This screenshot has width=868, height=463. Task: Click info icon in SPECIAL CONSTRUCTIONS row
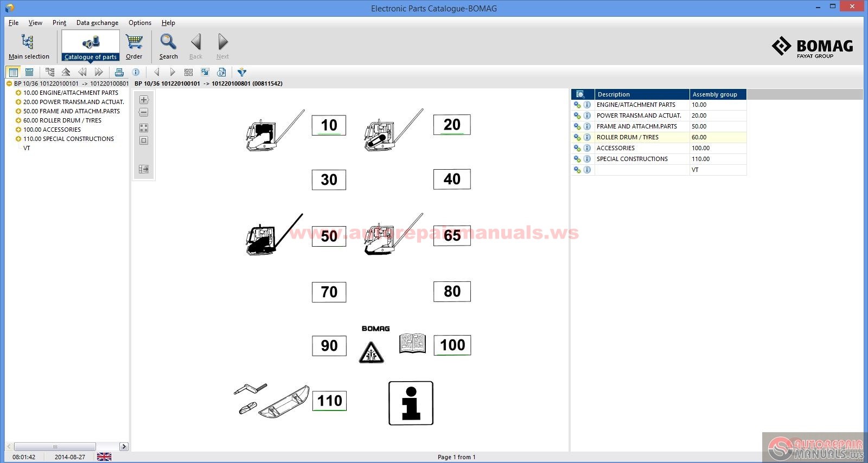[x=587, y=159]
